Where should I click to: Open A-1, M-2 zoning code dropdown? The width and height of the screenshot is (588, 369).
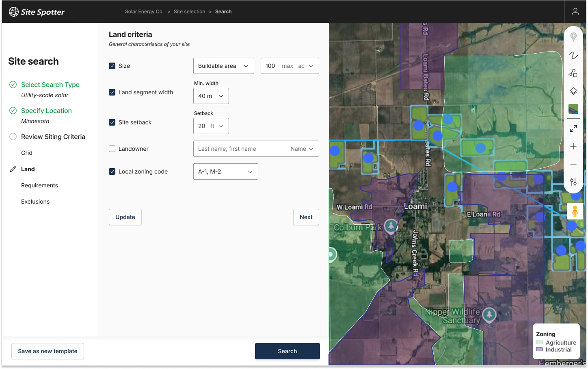[x=226, y=171]
